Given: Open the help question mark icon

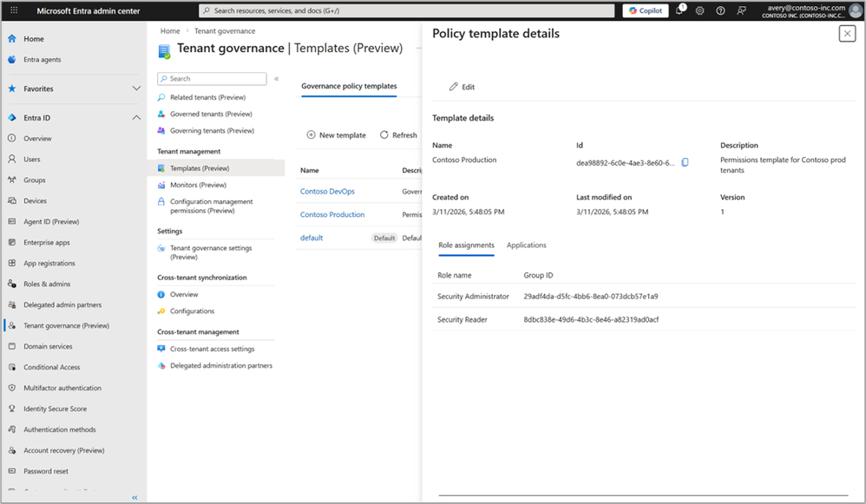Looking at the screenshot, I should (x=721, y=10).
